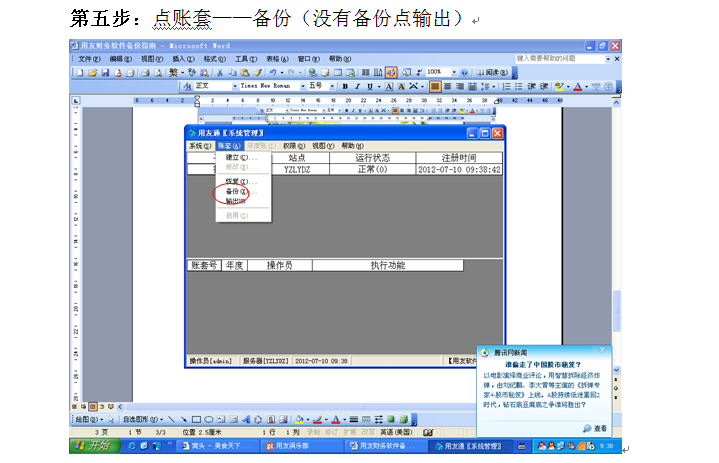The image size is (719, 463).
Task: Open the 权限 menu in 用友通 window
Action: pos(293,146)
